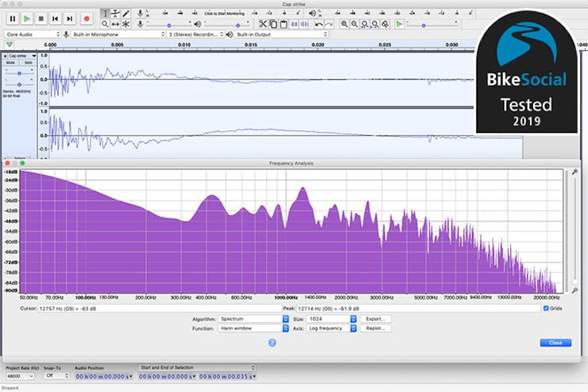
Task: Select the Envelope tool
Action: point(115,13)
